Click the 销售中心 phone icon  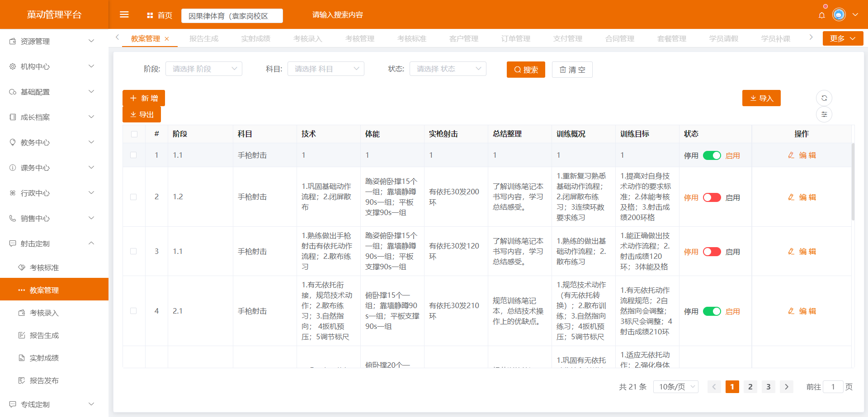click(13, 218)
